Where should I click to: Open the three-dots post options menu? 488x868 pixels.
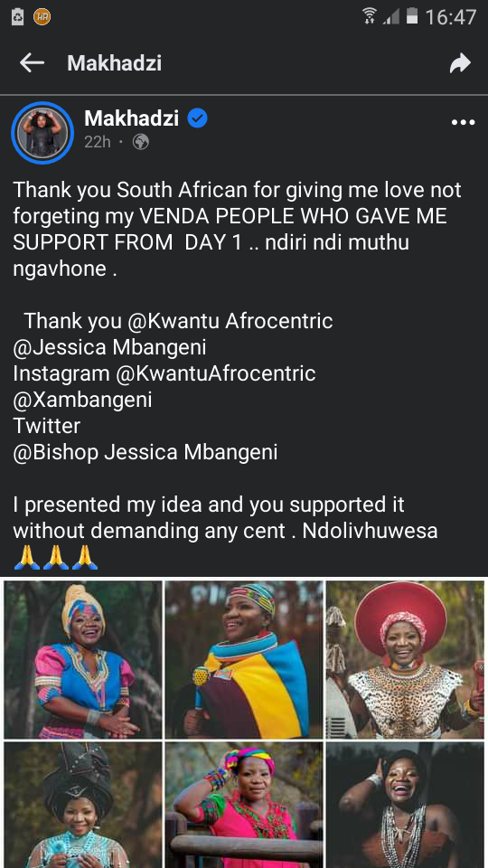pyautogui.click(x=463, y=122)
